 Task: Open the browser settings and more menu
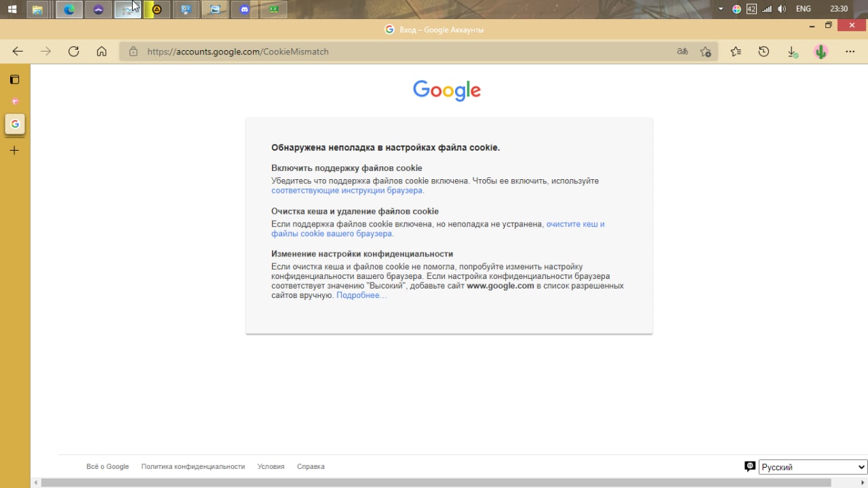[x=850, y=52]
